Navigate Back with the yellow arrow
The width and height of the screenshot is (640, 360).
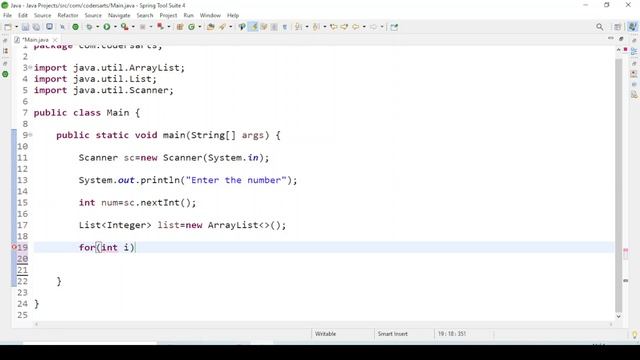356,27
